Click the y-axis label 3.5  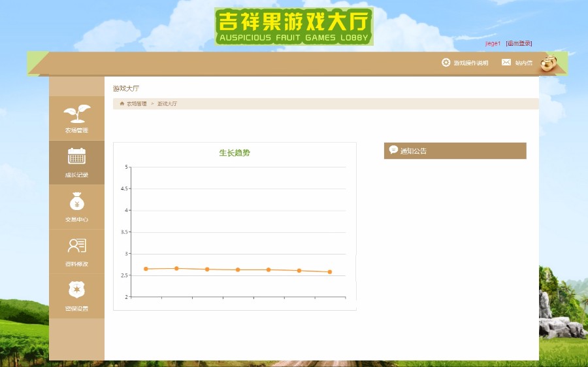tap(124, 232)
